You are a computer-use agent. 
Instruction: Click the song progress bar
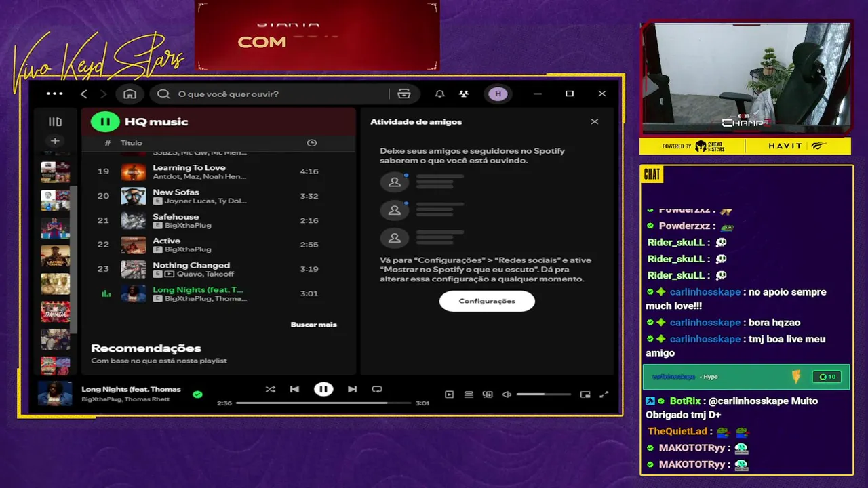click(x=323, y=403)
